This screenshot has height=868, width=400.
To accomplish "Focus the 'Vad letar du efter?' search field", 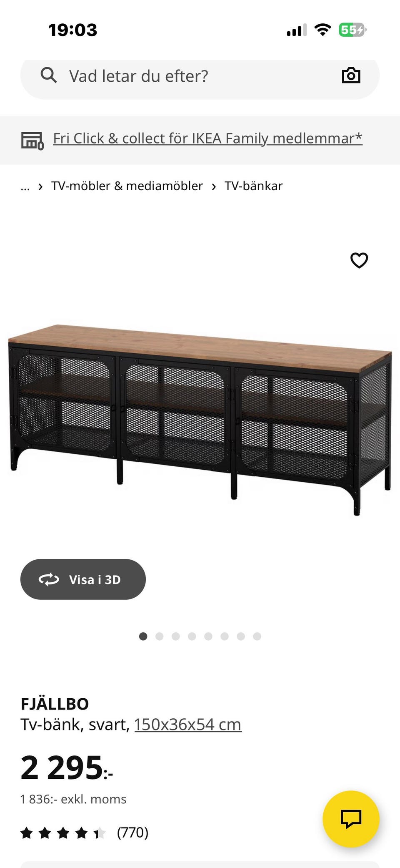I will 200,76.
